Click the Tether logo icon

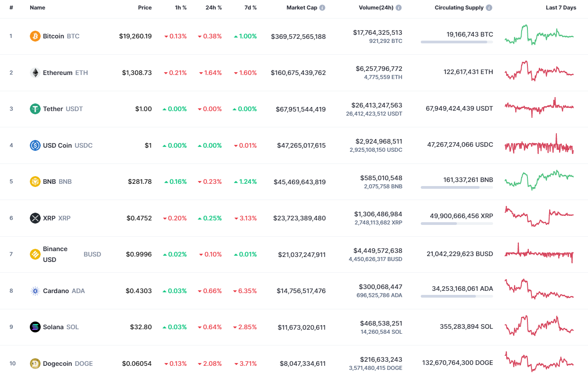tap(35, 109)
